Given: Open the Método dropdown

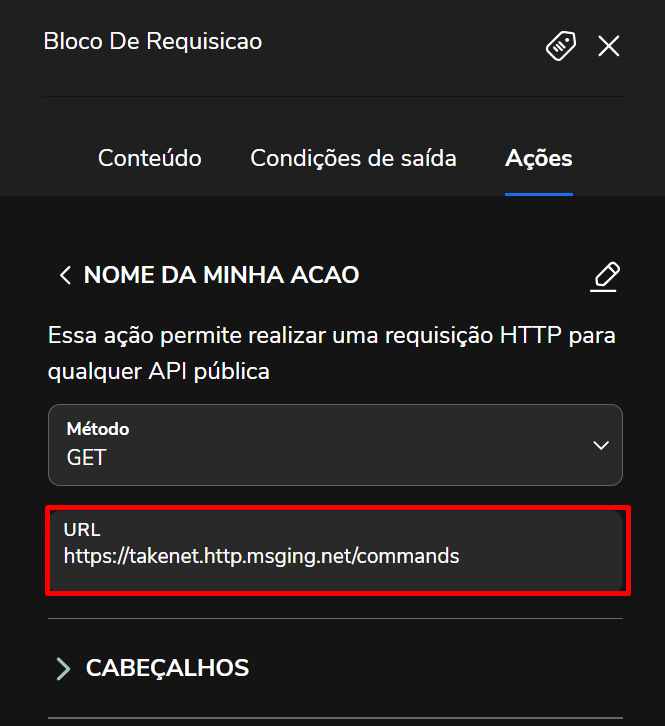Looking at the screenshot, I should (x=335, y=444).
